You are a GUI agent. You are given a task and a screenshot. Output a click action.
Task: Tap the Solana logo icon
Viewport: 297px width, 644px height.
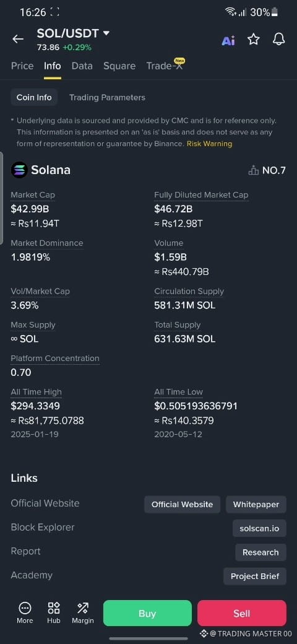[x=19, y=170]
